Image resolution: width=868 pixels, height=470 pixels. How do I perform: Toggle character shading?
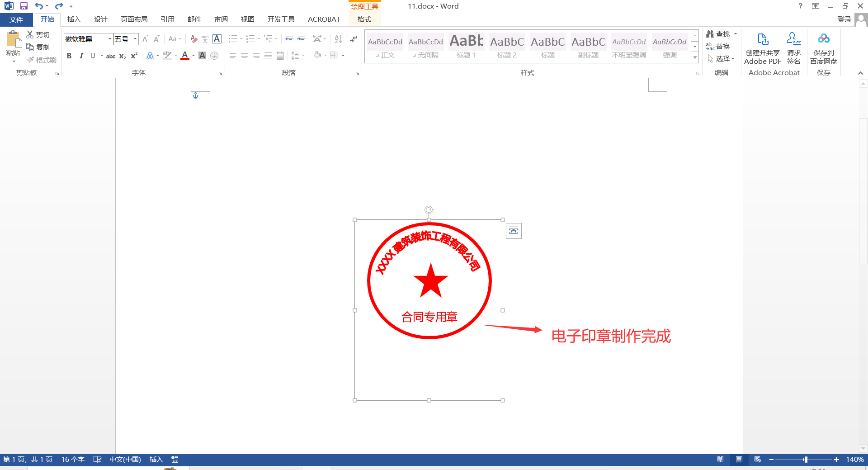(203, 56)
